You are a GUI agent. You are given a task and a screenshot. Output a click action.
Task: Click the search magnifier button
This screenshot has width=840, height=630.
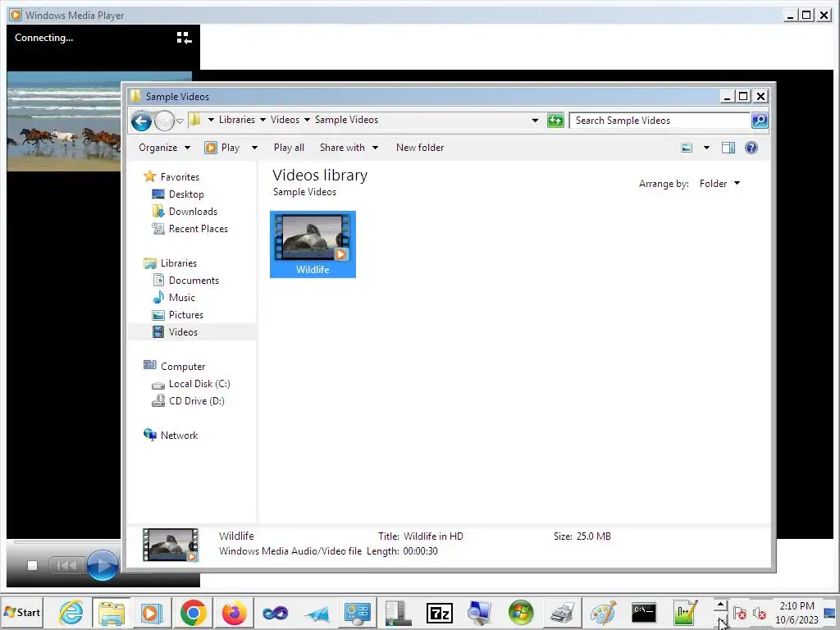pos(759,121)
